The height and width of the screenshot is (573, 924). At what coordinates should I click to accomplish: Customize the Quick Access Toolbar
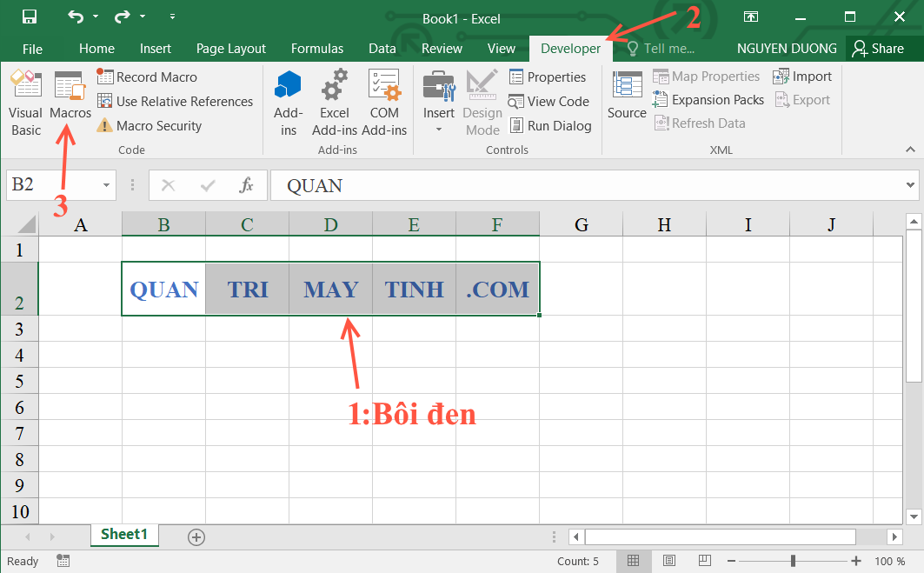[172, 17]
